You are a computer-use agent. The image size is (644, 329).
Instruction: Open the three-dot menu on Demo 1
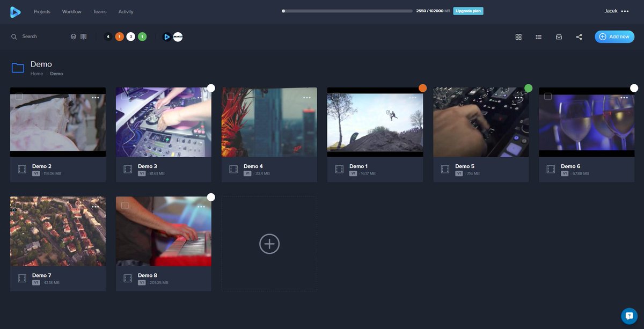(x=413, y=98)
